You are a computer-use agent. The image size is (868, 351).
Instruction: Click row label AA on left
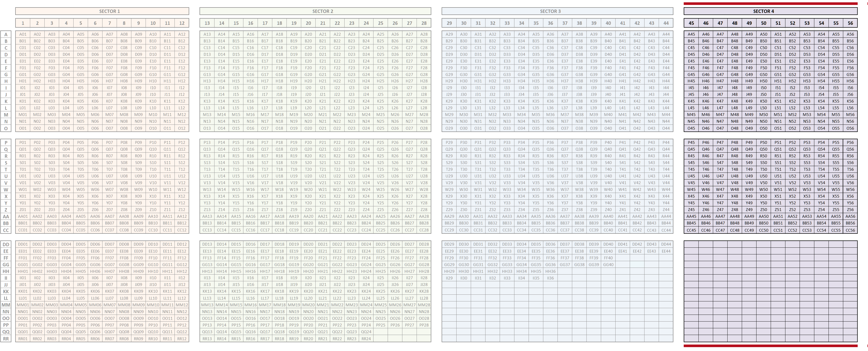tap(6, 216)
